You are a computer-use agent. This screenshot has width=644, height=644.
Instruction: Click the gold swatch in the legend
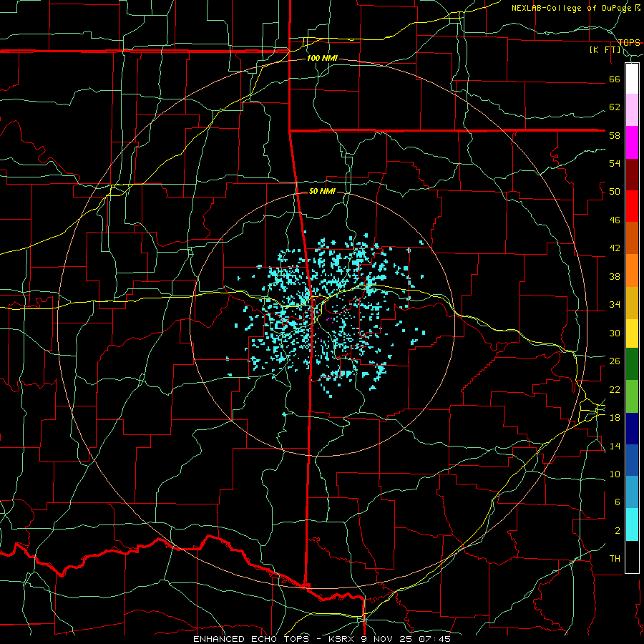click(x=632, y=303)
